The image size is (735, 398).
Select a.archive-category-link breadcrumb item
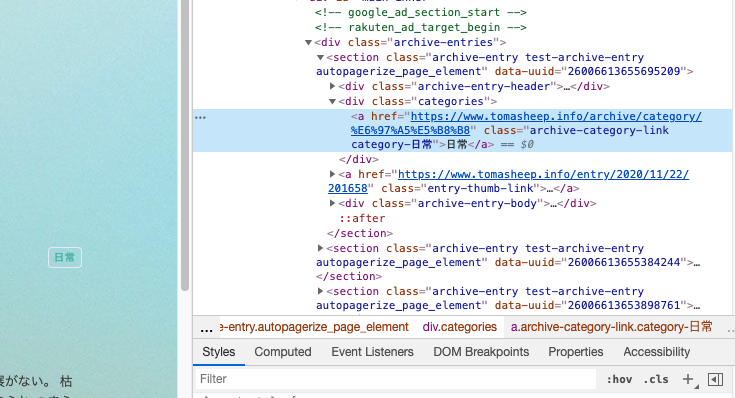(x=611, y=327)
